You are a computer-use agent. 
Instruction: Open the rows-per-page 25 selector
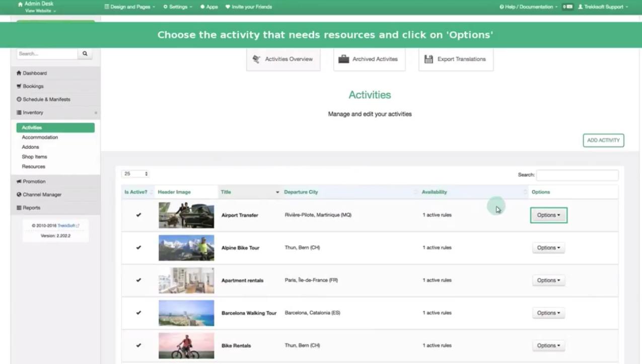[x=135, y=174]
